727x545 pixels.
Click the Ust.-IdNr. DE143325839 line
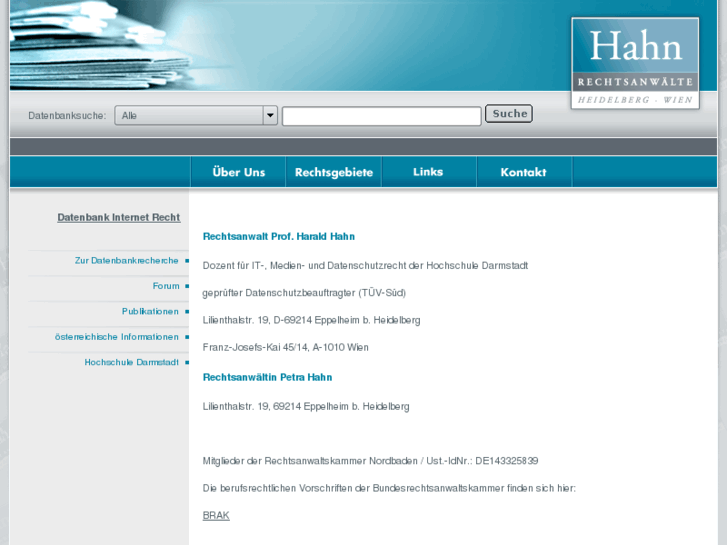[x=370, y=461]
